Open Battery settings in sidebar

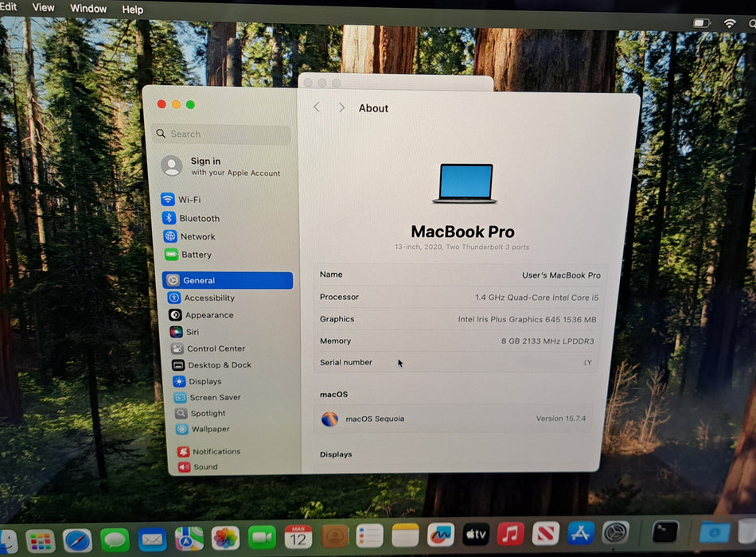(189, 254)
